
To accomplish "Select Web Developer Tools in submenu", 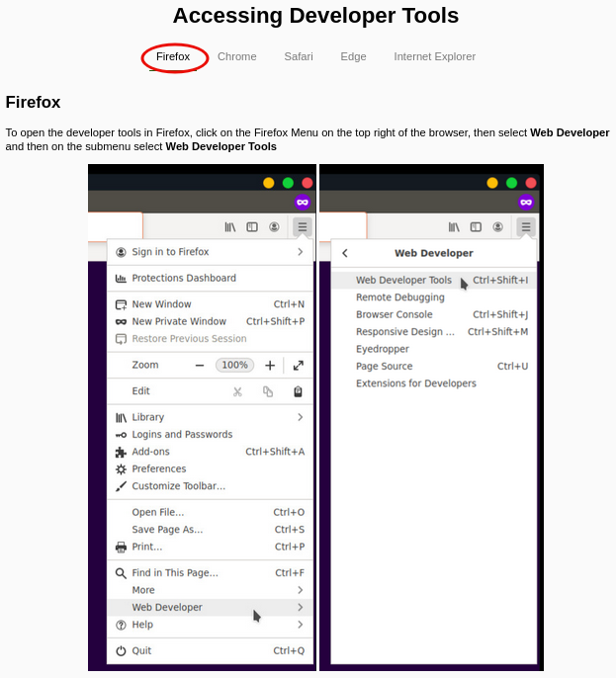I will click(433, 281).
